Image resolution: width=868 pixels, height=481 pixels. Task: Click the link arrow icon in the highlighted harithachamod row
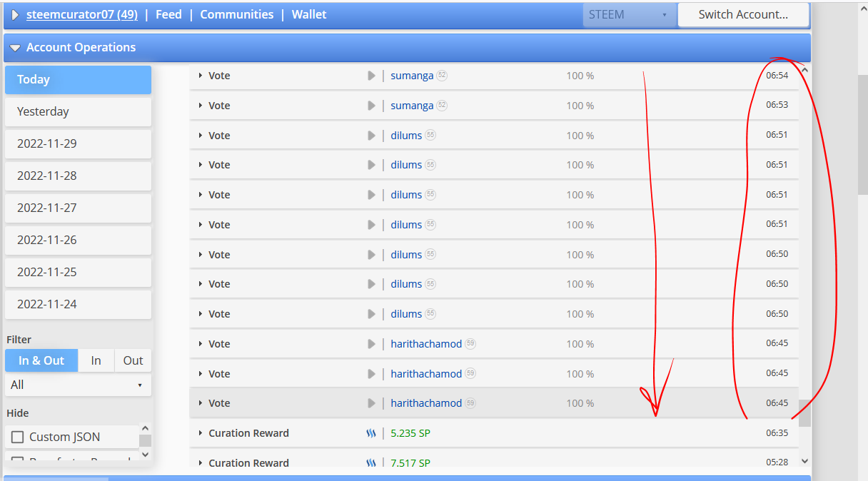pyautogui.click(x=371, y=403)
